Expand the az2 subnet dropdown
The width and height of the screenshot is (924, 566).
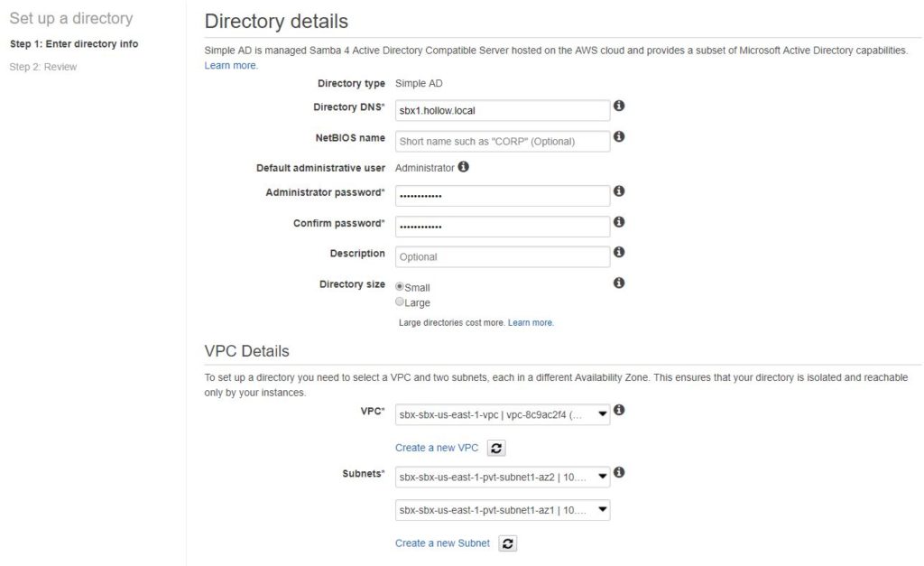pos(503,475)
